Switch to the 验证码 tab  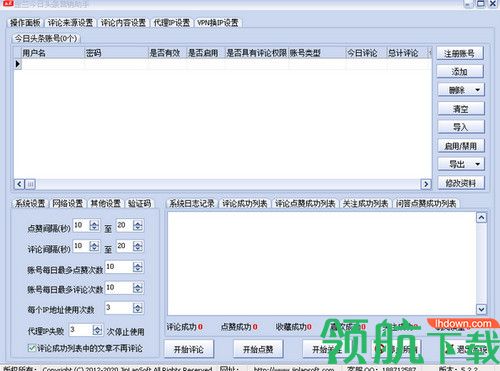(139, 203)
